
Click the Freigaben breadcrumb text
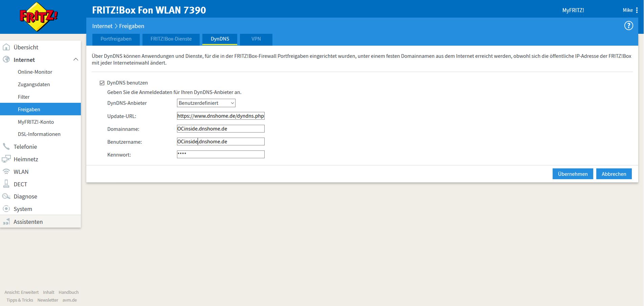[x=132, y=26]
